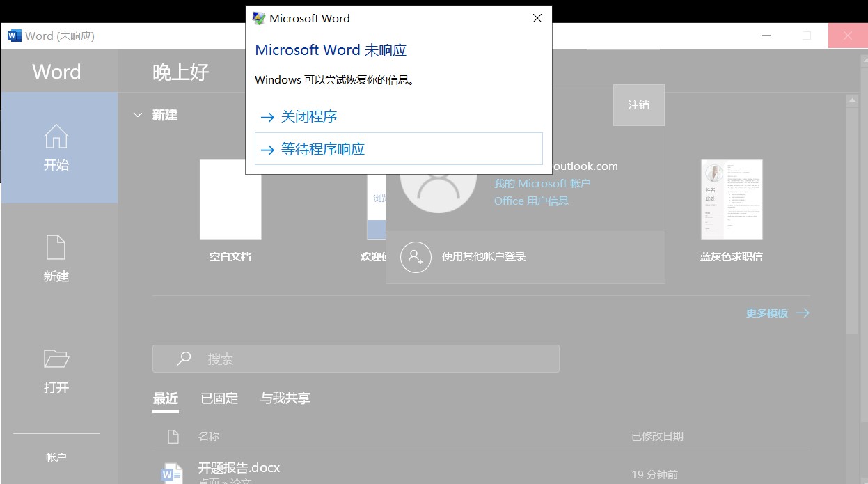This screenshot has width=868, height=484.
Task: Choose 等待程序响应 option in dialog
Action: [398, 149]
